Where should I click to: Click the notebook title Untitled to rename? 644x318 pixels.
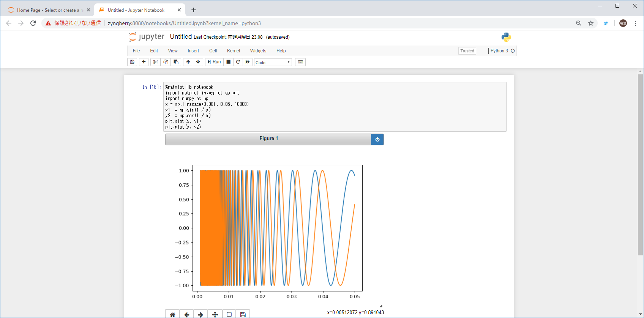pos(181,37)
